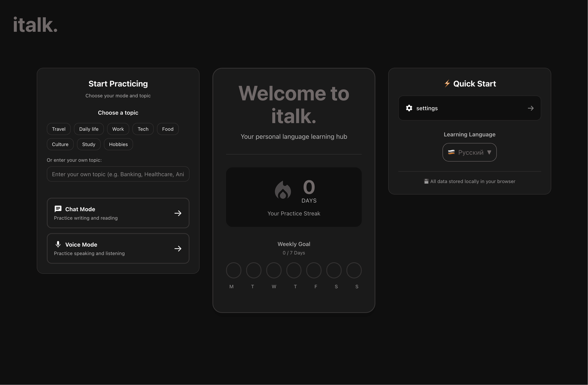The image size is (588, 385).
Task: Click 'Your Practice Streak' label
Action: pos(294,214)
